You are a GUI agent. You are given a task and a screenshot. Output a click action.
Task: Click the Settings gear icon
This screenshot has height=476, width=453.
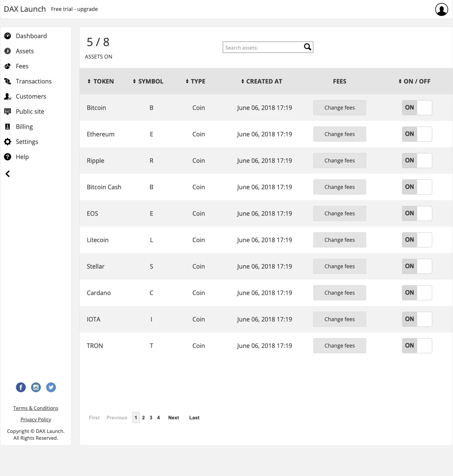(x=8, y=142)
